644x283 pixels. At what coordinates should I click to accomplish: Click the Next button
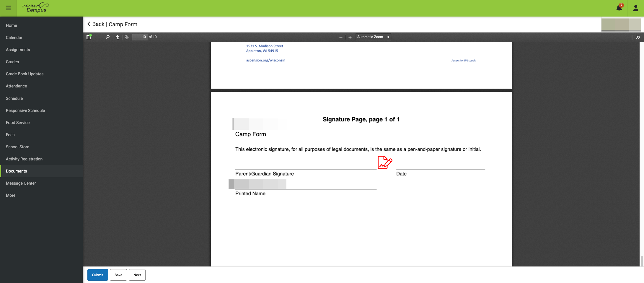(137, 275)
